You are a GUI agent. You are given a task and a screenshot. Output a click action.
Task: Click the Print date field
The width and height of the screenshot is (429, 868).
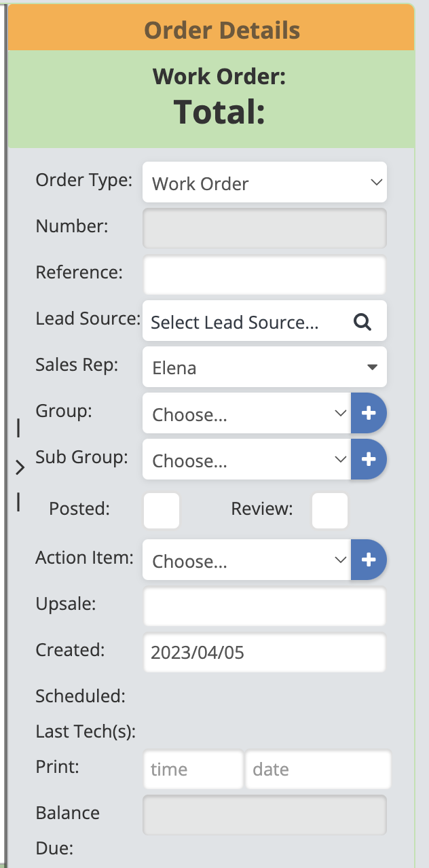click(318, 770)
